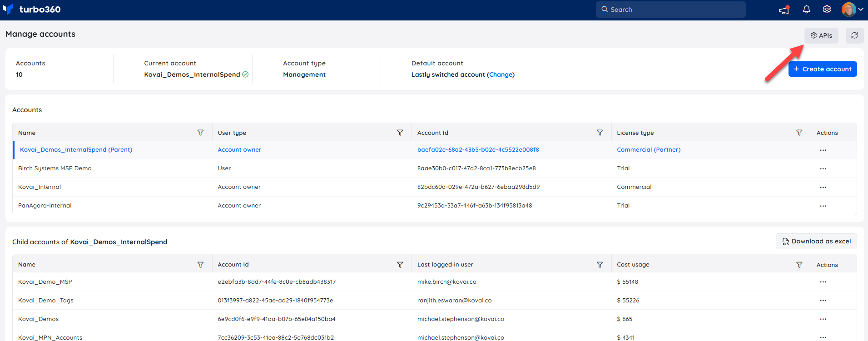Filter Accounts table by User type
This screenshot has width=868, height=341.
pyautogui.click(x=400, y=133)
